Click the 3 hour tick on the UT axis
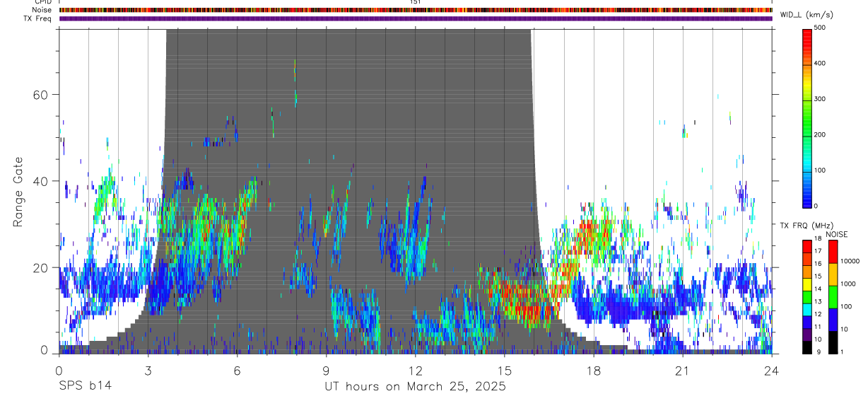Screen dimensions: 868x401 (x=148, y=371)
